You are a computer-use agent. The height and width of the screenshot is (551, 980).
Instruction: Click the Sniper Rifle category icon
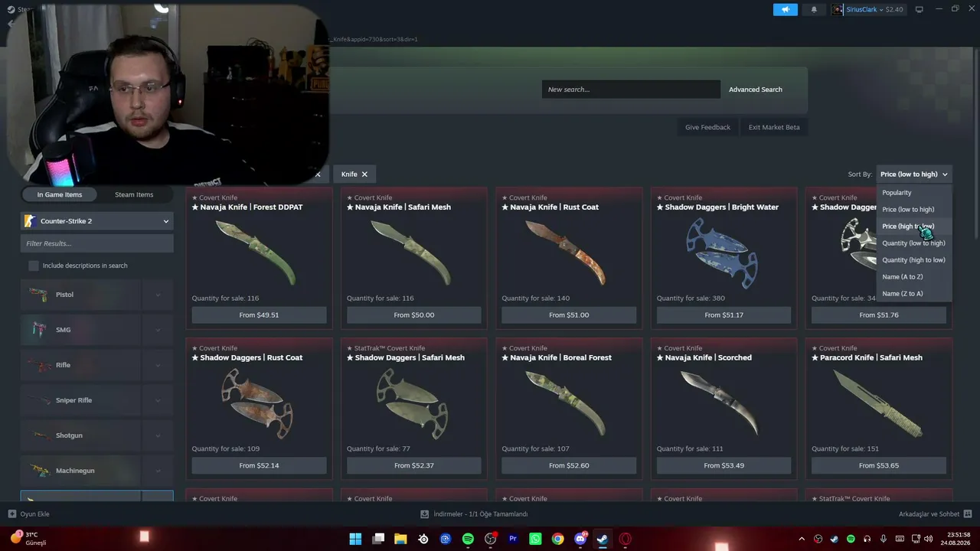click(38, 400)
